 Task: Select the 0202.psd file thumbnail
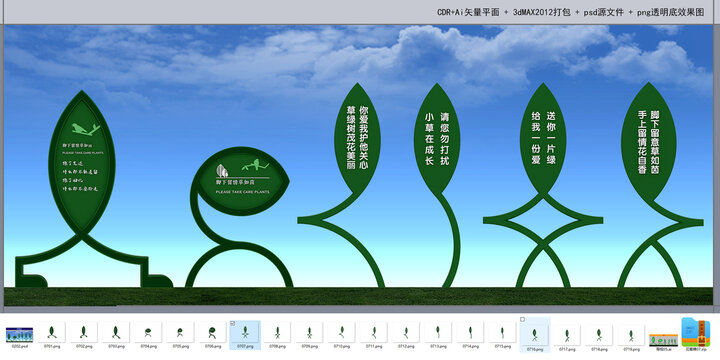click(19, 335)
